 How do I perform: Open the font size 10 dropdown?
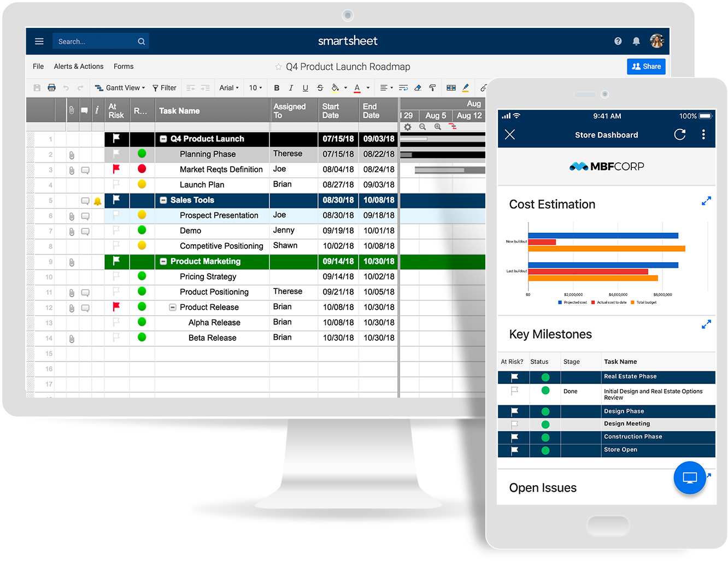255,88
